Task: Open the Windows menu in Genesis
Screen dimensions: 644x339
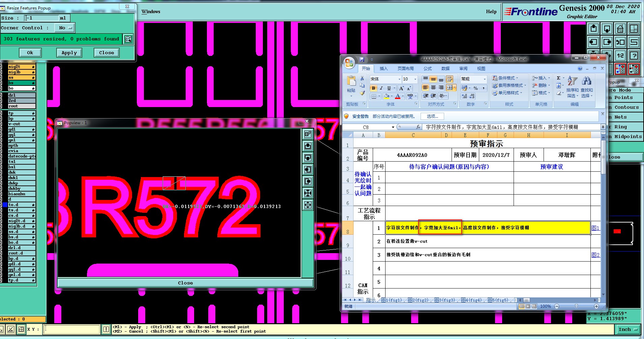Action: coord(151,11)
